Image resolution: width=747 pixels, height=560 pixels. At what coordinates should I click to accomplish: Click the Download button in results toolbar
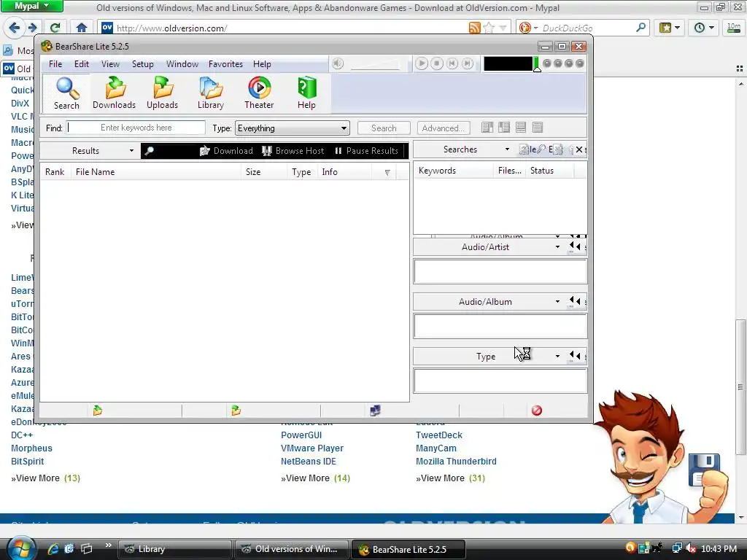point(226,151)
